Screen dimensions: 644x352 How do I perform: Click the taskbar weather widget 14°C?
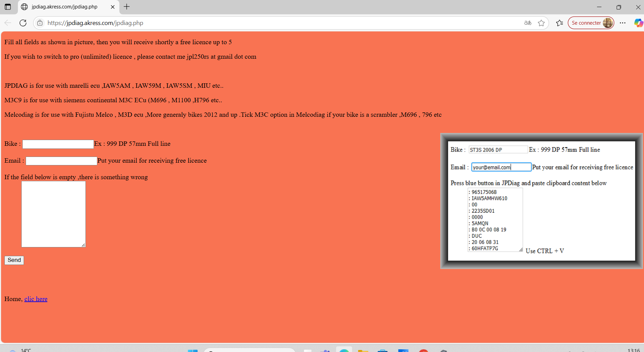[20, 350]
